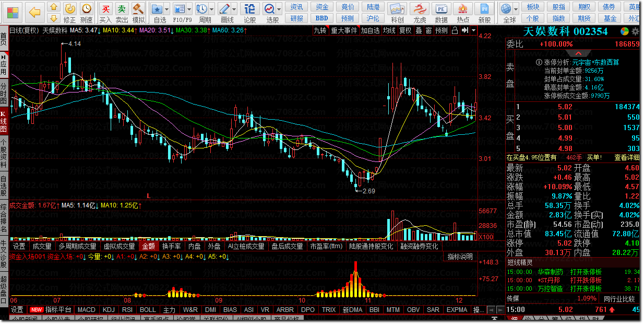This screenshot has width=644, height=324.
Task: Toggle the 叠 overlay option
Action: 419,30
